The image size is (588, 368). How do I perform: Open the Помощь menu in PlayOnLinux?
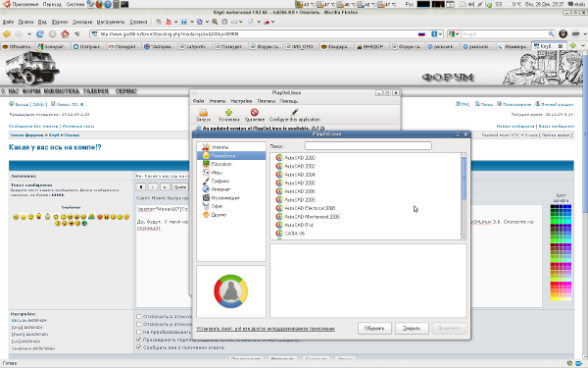tap(288, 101)
